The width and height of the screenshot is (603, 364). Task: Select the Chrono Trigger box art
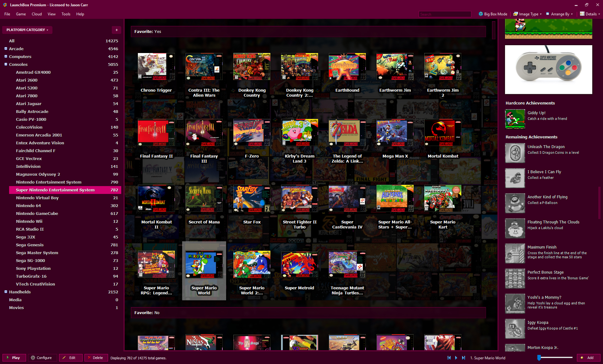tap(156, 67)
